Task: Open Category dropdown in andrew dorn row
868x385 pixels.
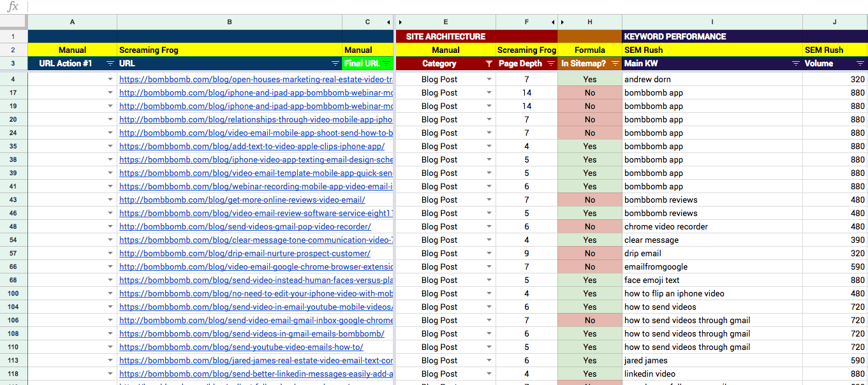Action: coord(489,80)
